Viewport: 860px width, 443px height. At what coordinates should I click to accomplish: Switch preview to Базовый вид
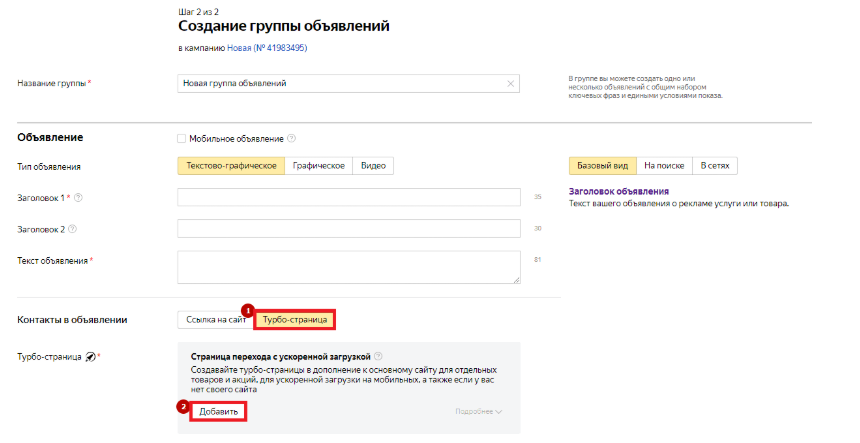(603, 166)
